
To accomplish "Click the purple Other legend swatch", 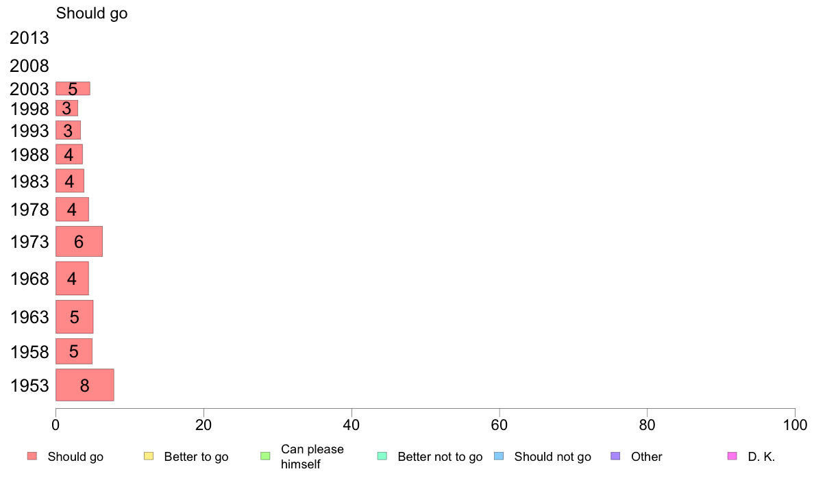I will tap(616, 456).
